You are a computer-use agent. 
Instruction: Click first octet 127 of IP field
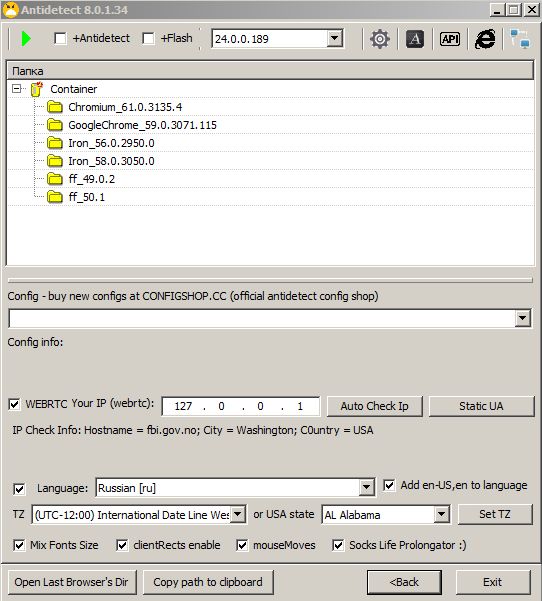pos(183,406)
